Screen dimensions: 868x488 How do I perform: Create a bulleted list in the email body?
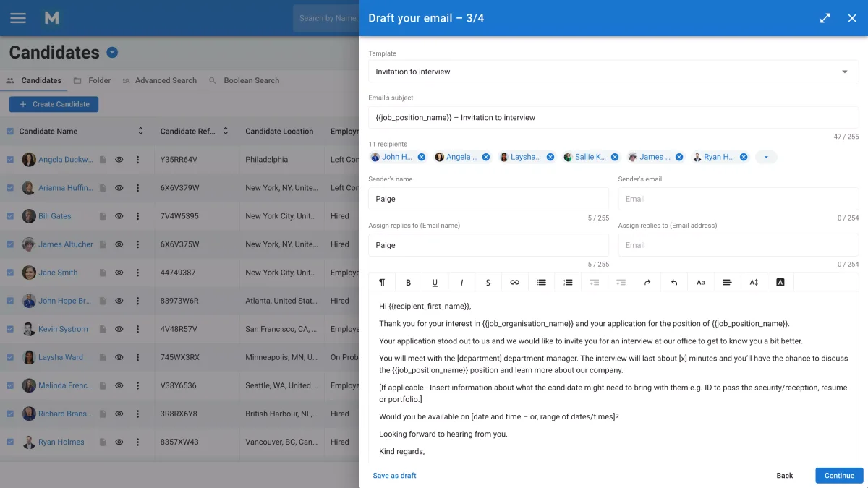[541, 282]
